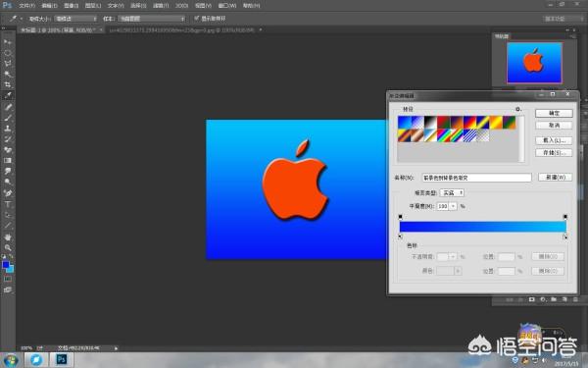Viewport: 588px width, 368px height.
Task: Open the smoothness percentage dropdown arrow
Action: tap(453, 206)
